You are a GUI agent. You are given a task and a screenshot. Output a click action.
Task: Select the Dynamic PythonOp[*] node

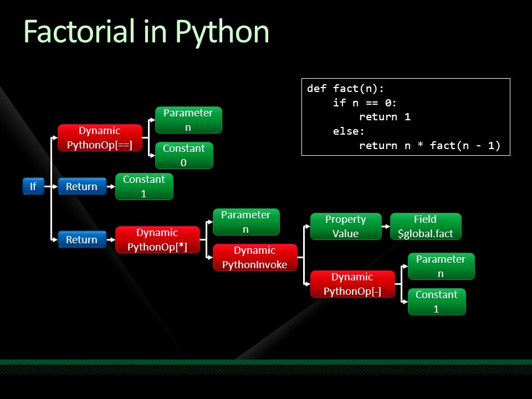(x=157, y=239)
